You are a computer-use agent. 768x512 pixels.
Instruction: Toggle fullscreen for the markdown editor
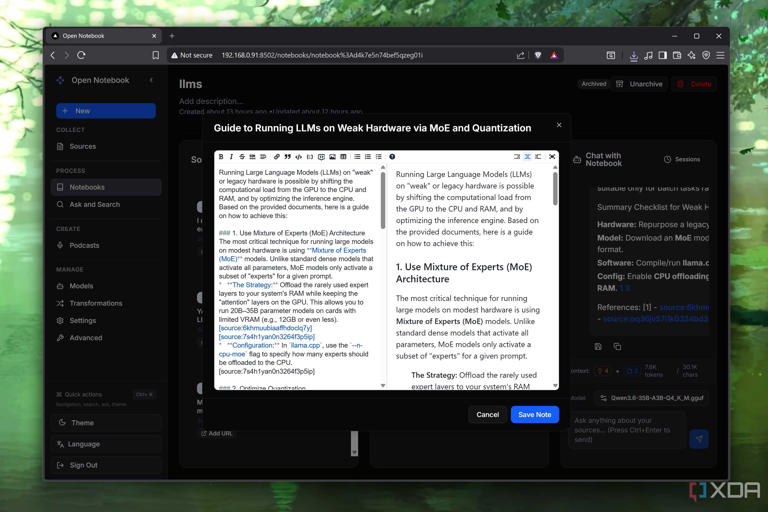[552, 157]
